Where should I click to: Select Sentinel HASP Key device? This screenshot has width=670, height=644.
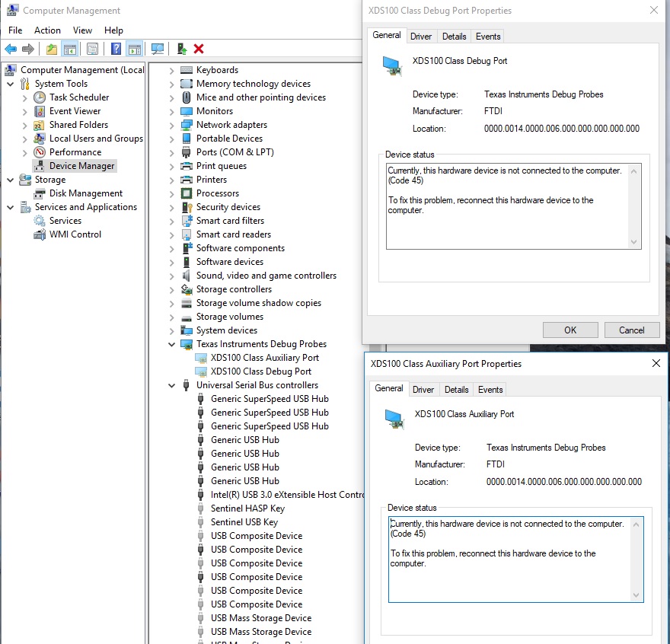247,509
